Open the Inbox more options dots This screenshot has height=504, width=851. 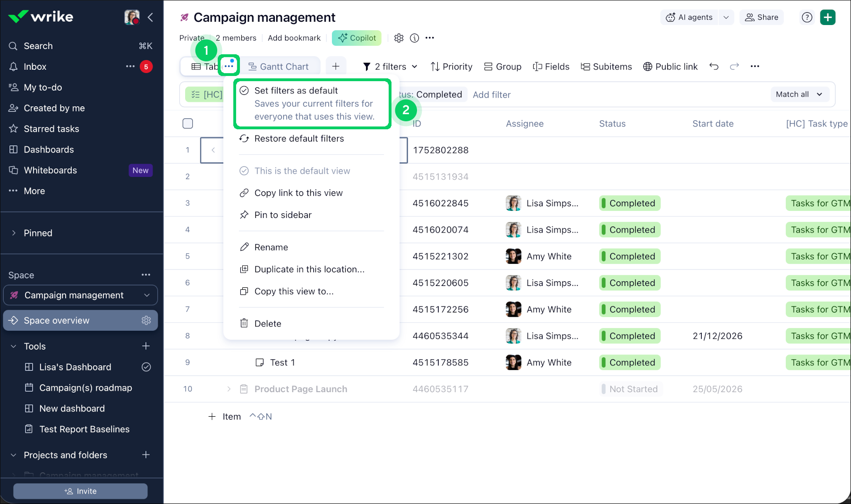[x=130, y=67]
